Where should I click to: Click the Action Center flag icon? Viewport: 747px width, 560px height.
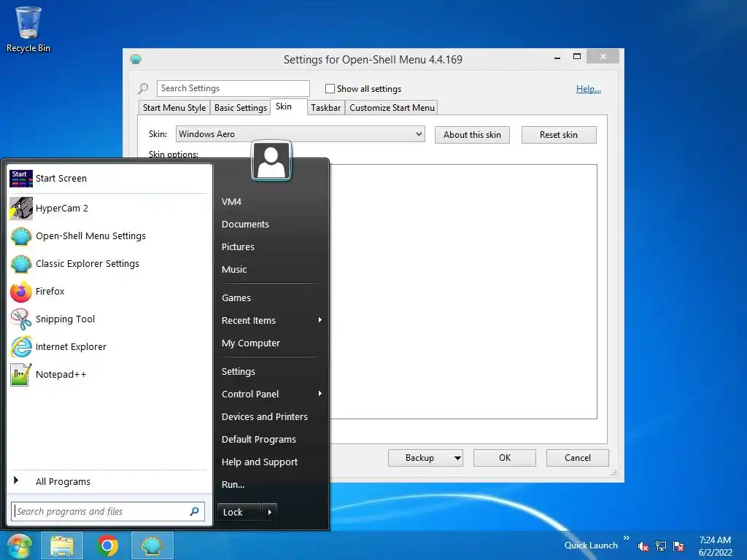679,546
